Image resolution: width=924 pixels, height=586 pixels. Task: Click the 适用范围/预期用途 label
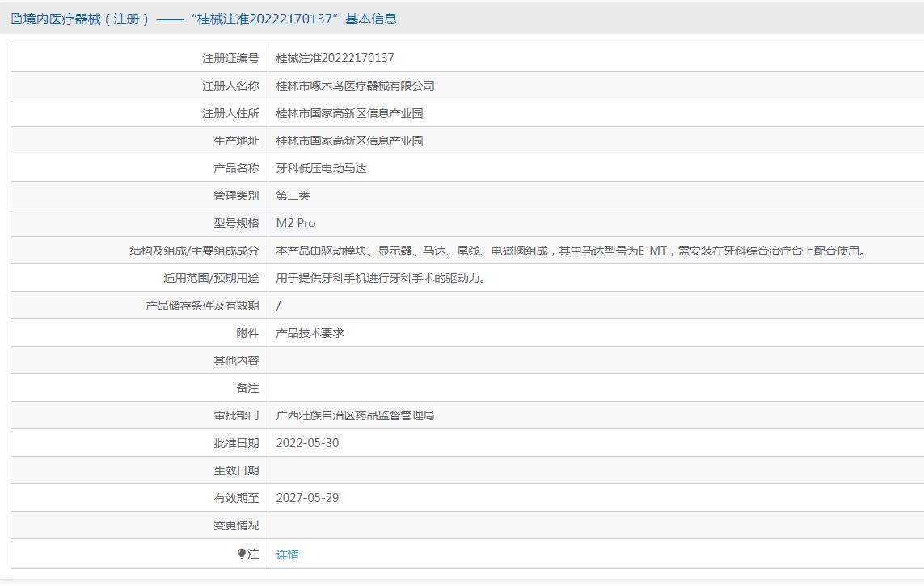[211, 278]
